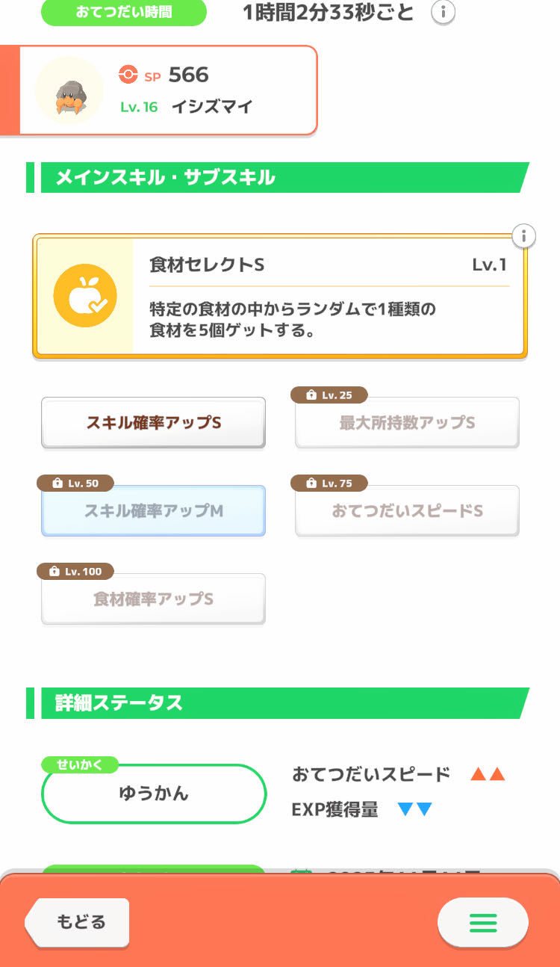
Task: Tap the 食材セレクトS apple skill icon
Action: [85, 296]
